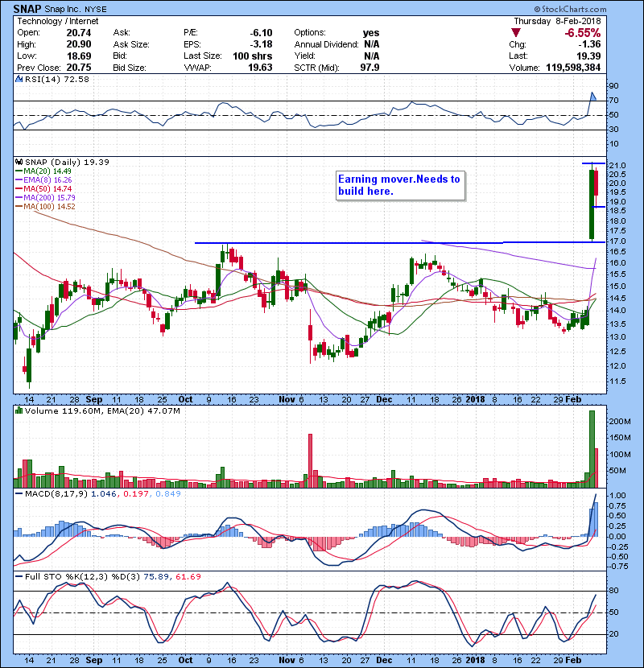Click the MA(50) 14.74 legend entry
The height and width of the screenshot is (668, 644).
(43, 188)
